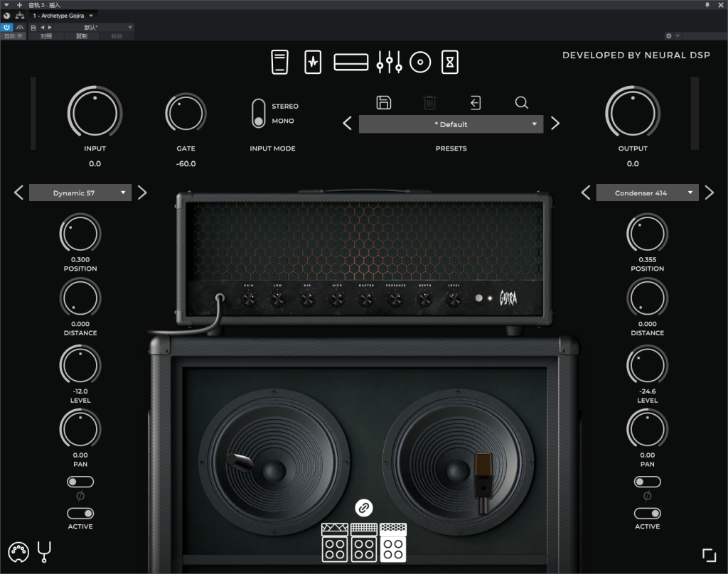This screenshot has height=574, width=728.
Task: Select the second cabinet type icon
Action: tap(364, 543)
